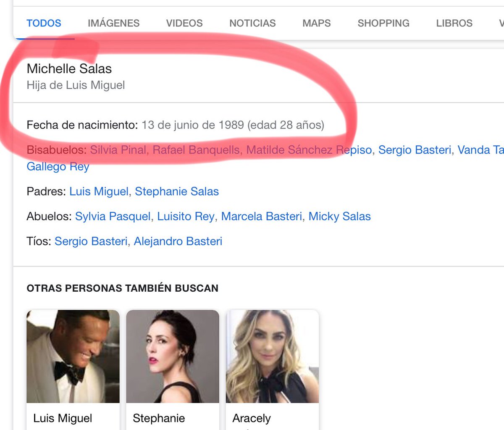
Task: Open the Aracely photo card
Action: (x=272, y=370)
